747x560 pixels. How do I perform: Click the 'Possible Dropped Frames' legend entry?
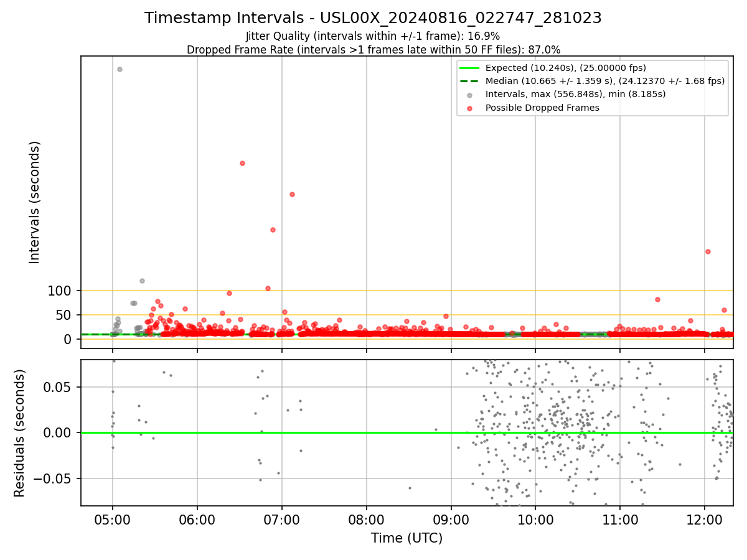(542, 108)
